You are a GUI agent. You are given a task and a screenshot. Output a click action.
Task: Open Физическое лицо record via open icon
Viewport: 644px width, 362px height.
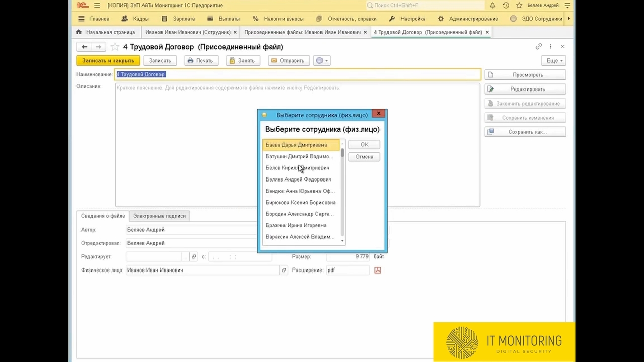[284, 270]
